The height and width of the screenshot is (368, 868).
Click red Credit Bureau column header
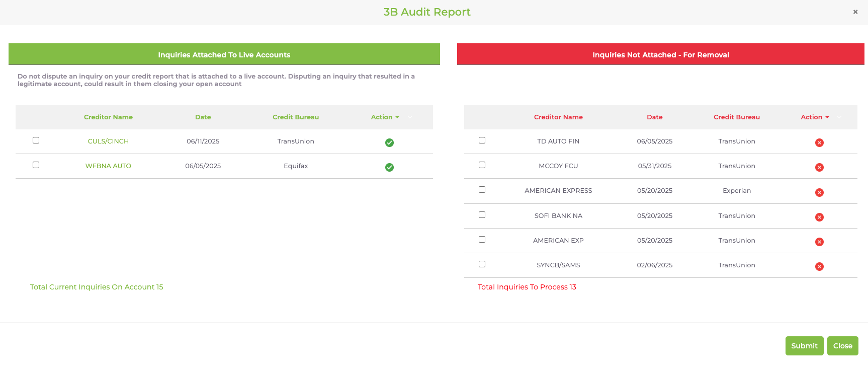(737, 117)
